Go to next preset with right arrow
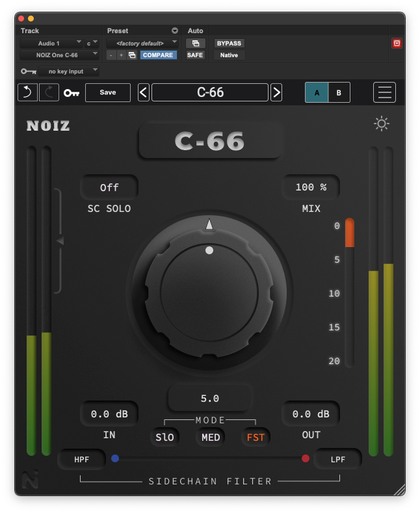This screenshot has height=513, width=420. point(276,92)
